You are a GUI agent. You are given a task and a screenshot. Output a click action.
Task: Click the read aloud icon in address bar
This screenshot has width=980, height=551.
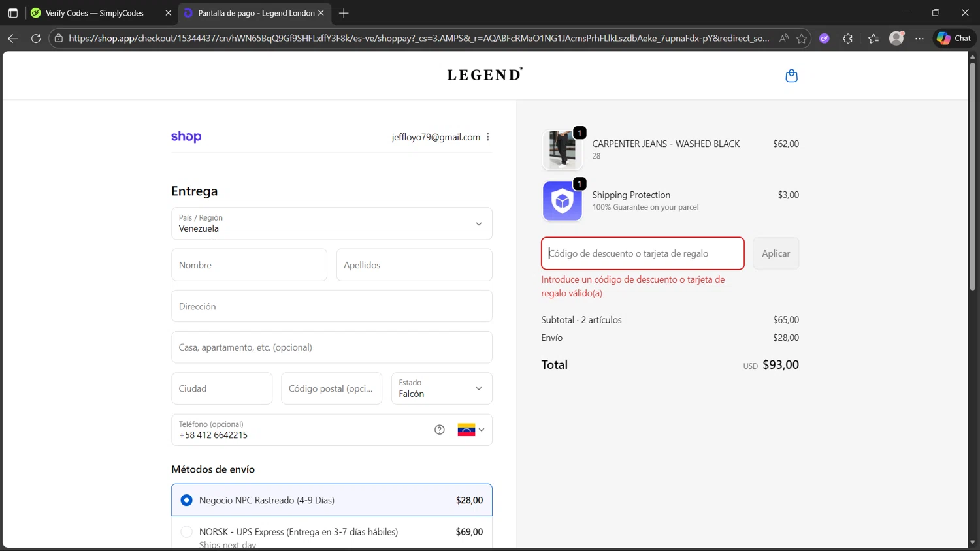coord(783,39)
